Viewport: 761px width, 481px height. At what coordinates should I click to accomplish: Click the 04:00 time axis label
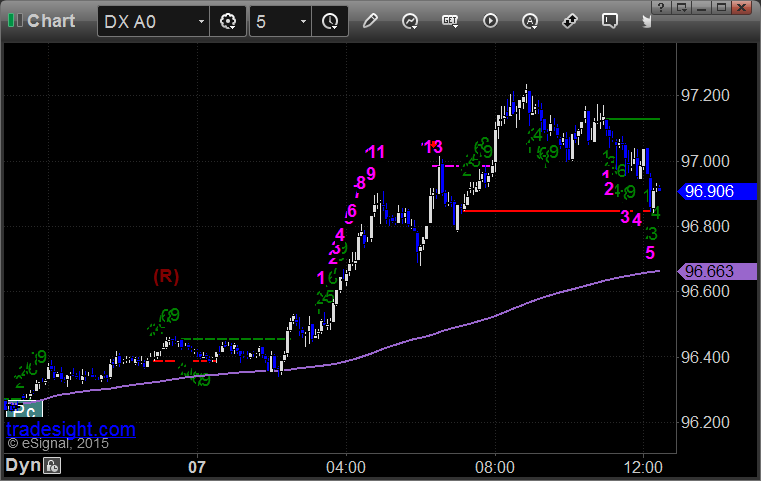pos(346,467)
